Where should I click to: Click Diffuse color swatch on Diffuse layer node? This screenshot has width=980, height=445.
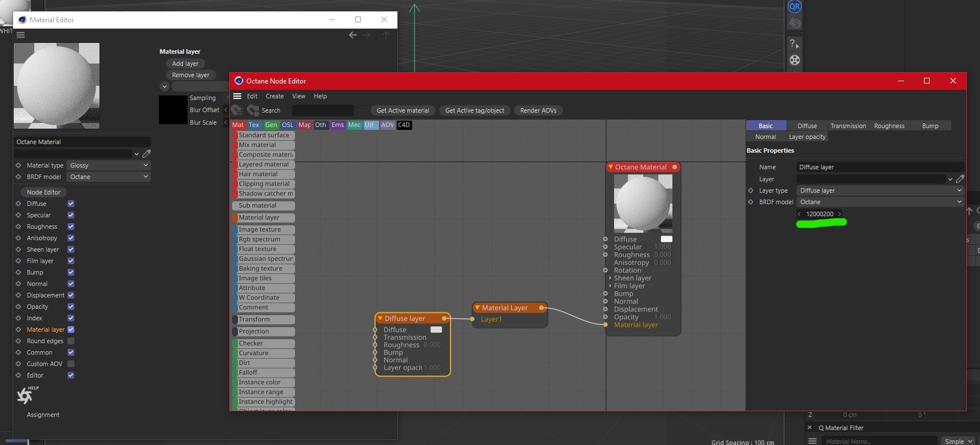tap(436, 329)
